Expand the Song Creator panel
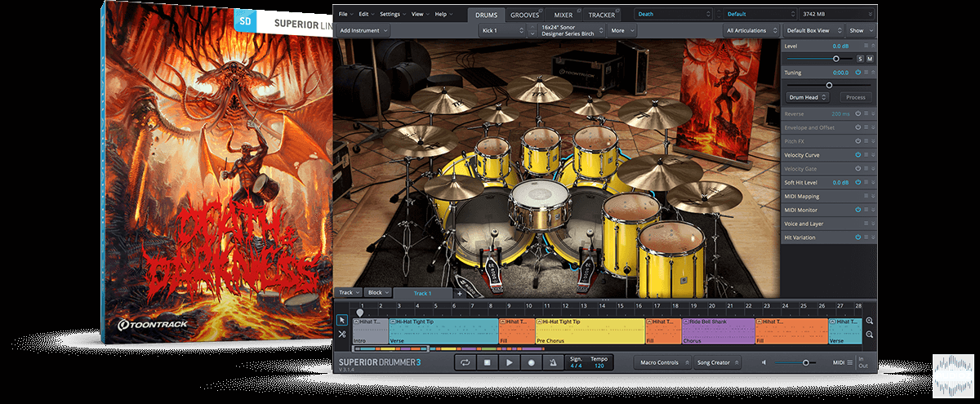The height and width of the screenshot is (404, 980). (717, 362)
